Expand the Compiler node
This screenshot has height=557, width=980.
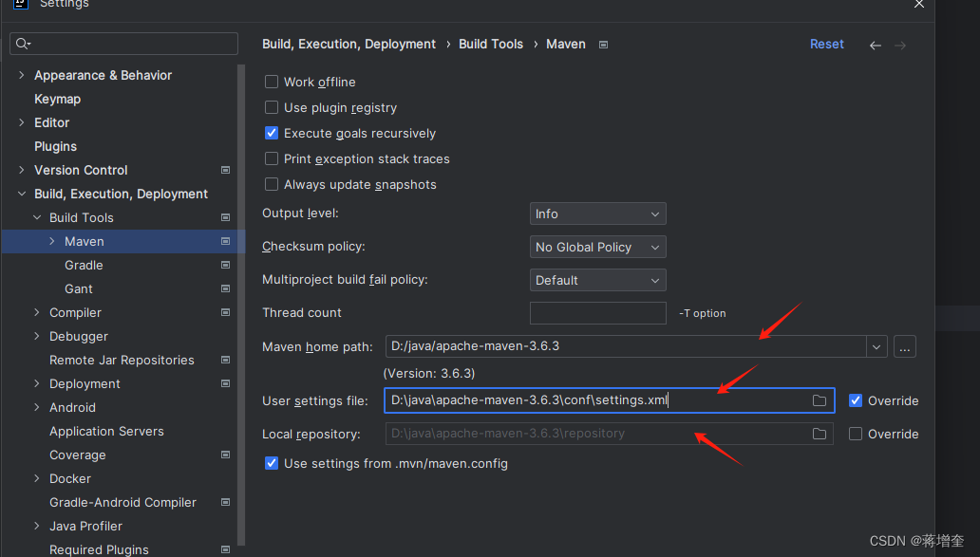click(x=36, y=312)
